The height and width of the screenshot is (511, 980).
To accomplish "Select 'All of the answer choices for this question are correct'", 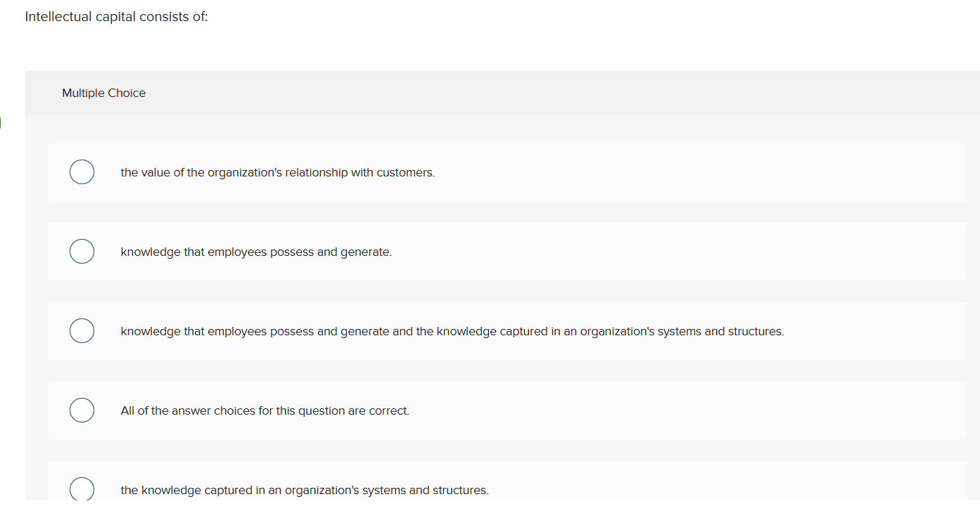I will [x=82, y=410].
